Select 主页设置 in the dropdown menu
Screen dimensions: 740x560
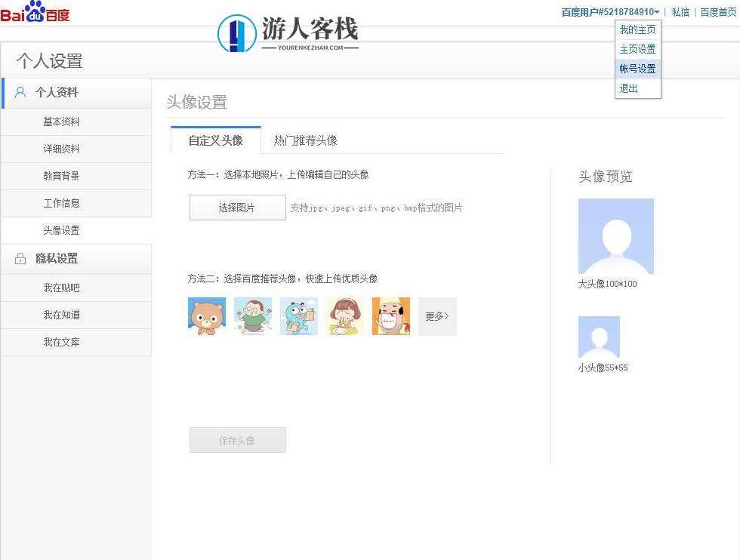[637, 49]
